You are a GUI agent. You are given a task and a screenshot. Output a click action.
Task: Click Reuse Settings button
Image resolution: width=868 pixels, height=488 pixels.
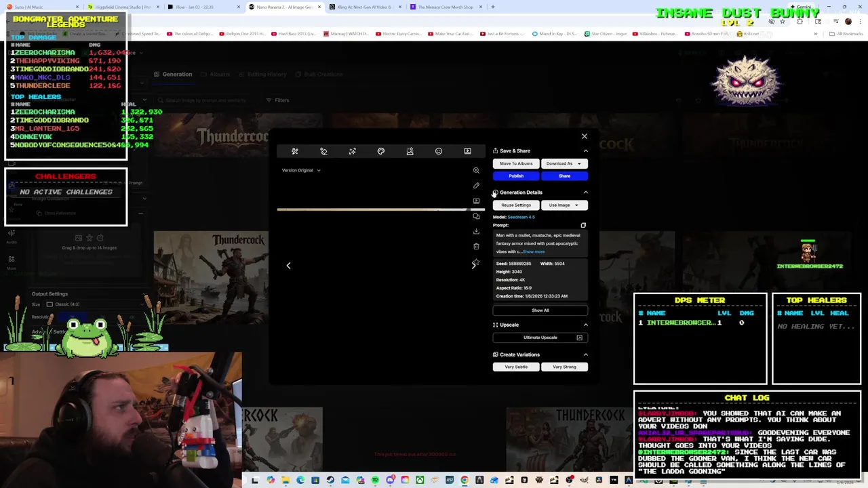click(x=516, y=205)
